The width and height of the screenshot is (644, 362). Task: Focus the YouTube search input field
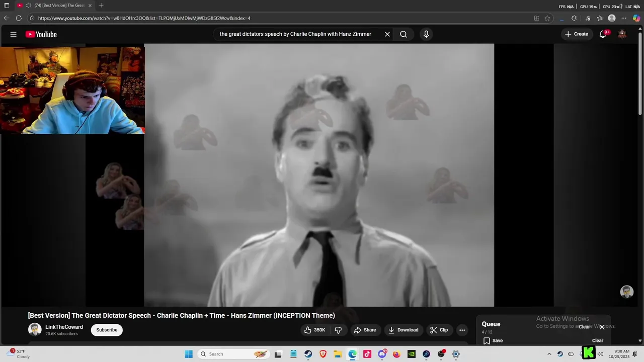point(295,34)
